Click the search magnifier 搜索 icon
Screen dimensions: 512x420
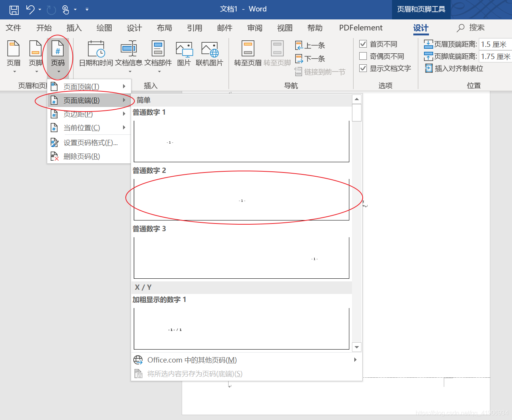pyautogui.click(x=461, y=28)
